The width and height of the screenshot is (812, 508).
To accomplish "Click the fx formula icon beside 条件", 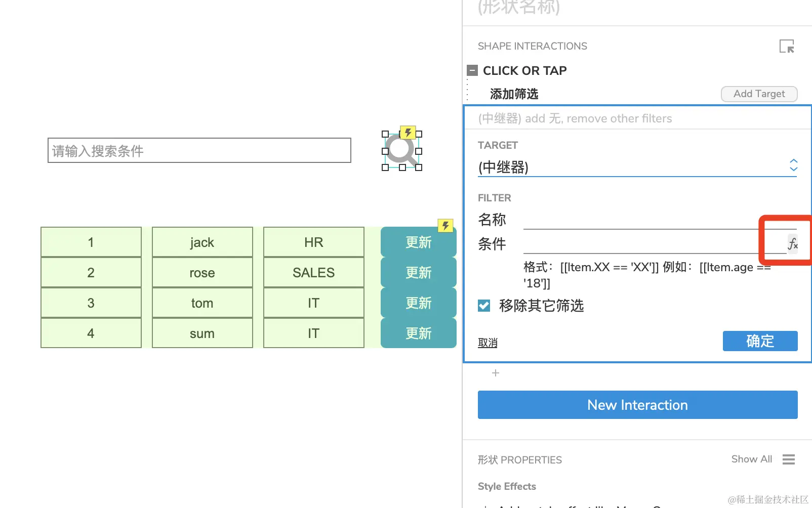I will (x=792, y=244).
